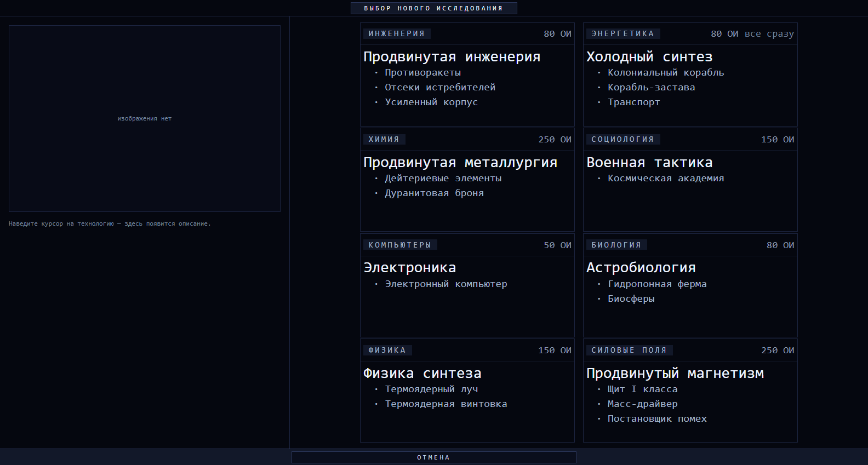This screenshot has width=868, height=465.
Task: Click the Дейтериевые элементы item
Action: [443, 178]
